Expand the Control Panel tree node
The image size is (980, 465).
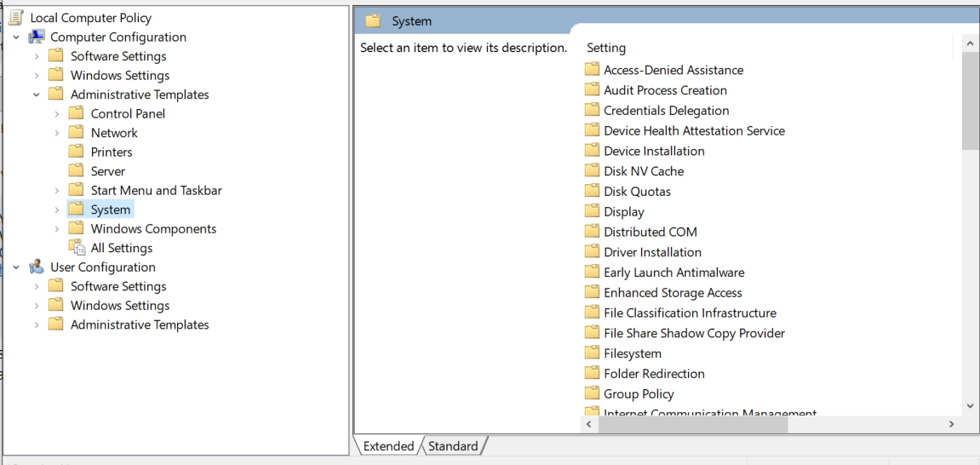[57, 114]
